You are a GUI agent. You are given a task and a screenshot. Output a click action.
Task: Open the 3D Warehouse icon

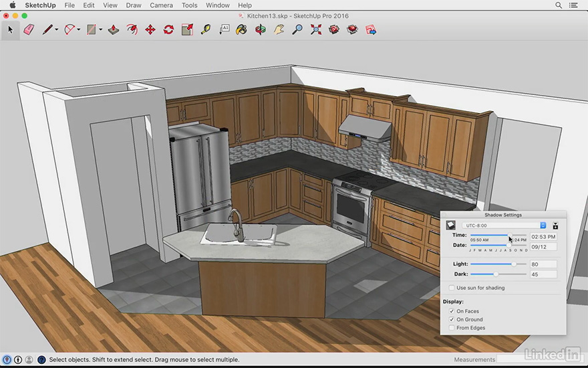tap(334, 29)
